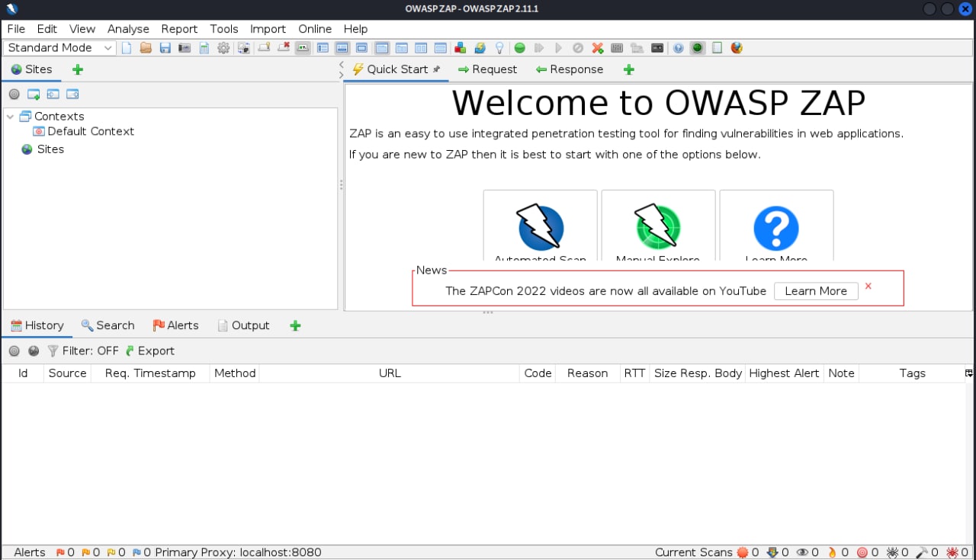The height and width of the screenshot is (560, 976).
Task: Sort History by the Req. Timestamp column
Action: coord(150,373)
